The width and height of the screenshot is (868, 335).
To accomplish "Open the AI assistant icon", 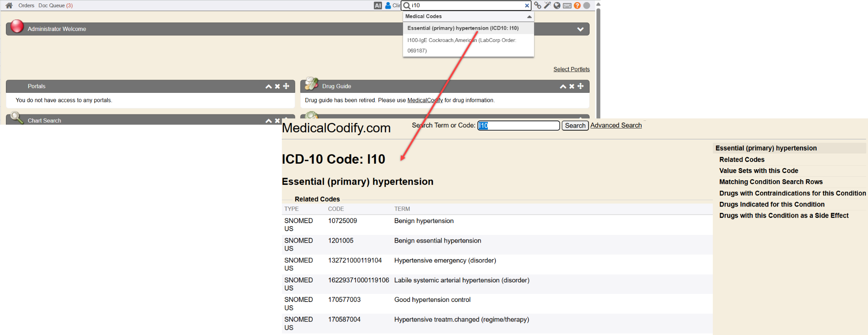I will click(378, 6).
